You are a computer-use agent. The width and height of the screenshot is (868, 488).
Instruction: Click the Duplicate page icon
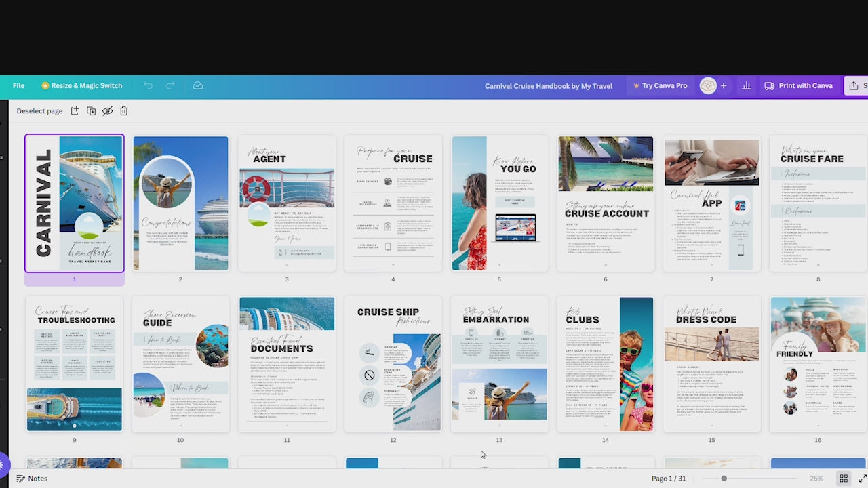91,110
